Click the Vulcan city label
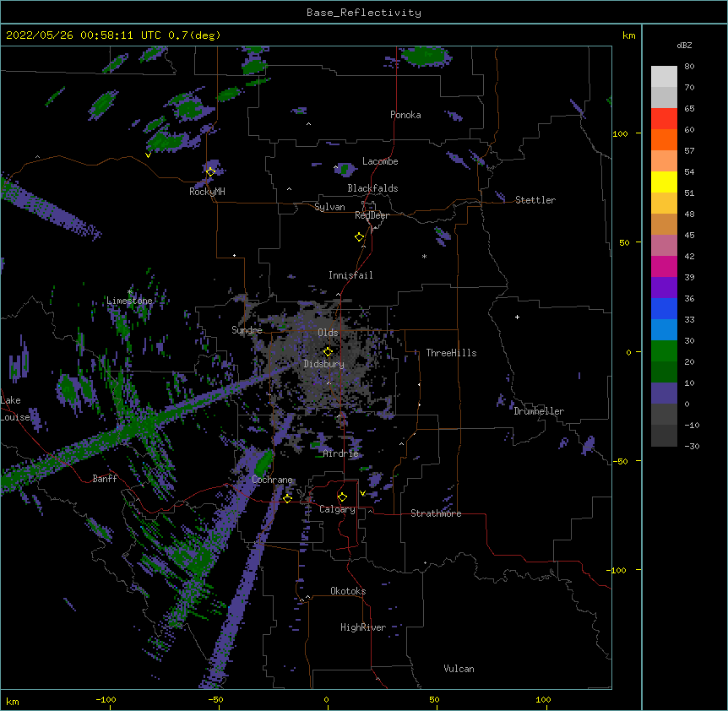Viewport: 728px width, 711px height. (459, 669)
